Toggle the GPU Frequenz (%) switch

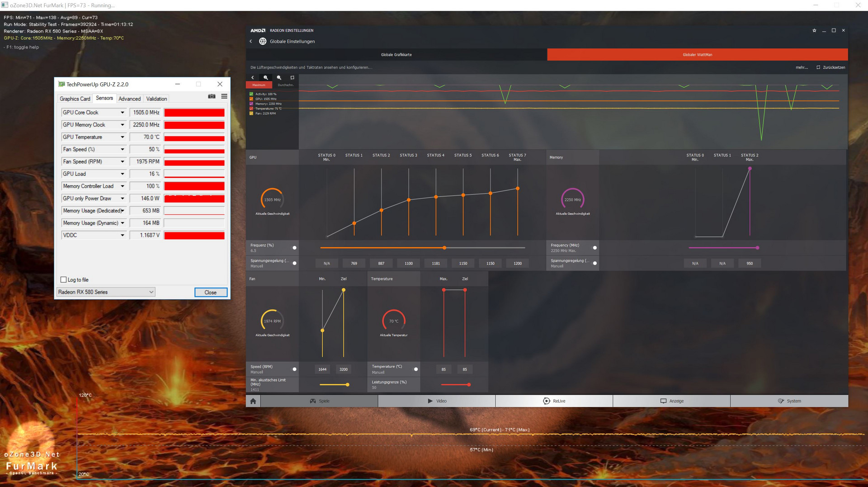click(x=295, y=248)
